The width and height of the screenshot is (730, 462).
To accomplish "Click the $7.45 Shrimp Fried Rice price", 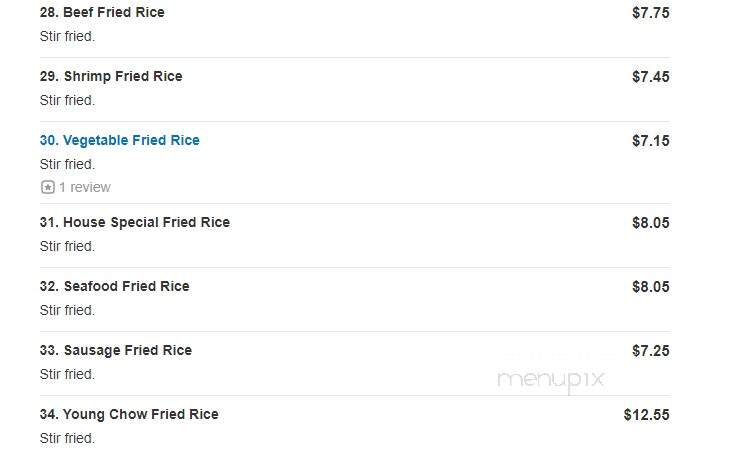I will click(650, 76).
